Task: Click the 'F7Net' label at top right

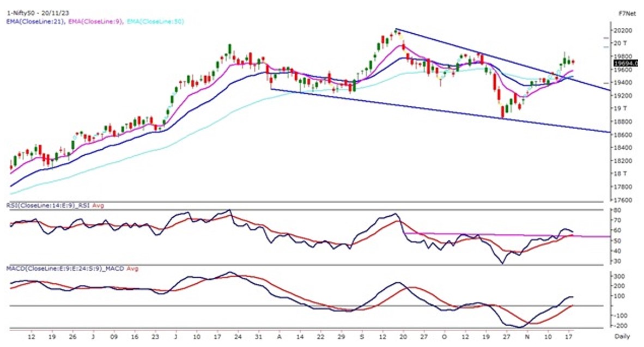Action: (x=627, y=14)
